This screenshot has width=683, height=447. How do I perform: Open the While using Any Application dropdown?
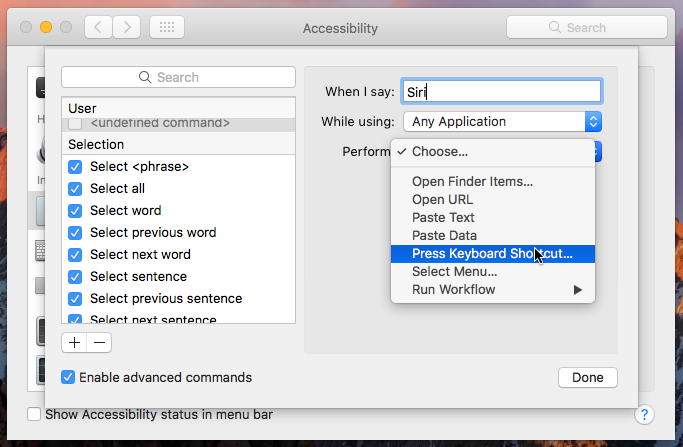coord(503,122)
